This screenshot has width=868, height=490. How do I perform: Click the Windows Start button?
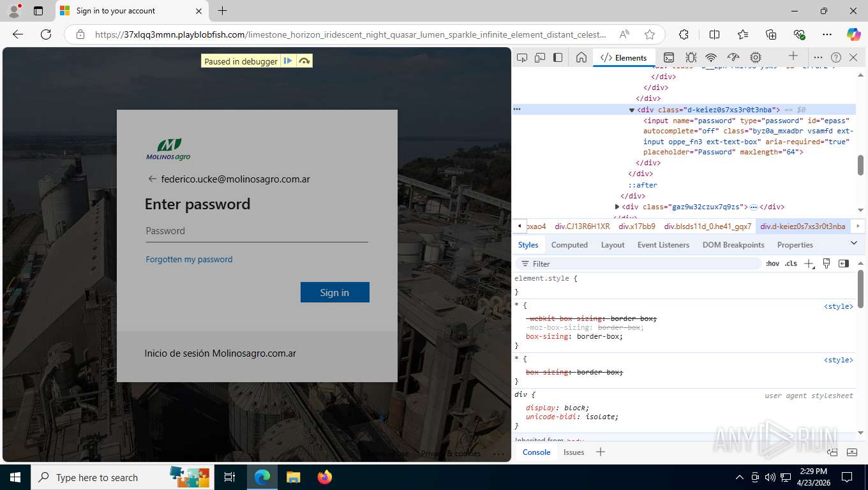pos(15,477)
